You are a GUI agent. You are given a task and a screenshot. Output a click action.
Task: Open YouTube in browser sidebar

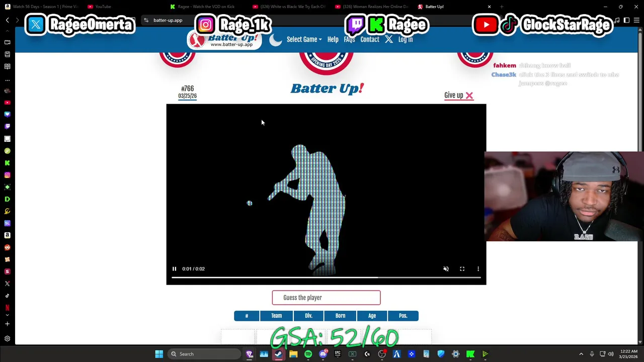pyautogui.click(x=7, y=103)
